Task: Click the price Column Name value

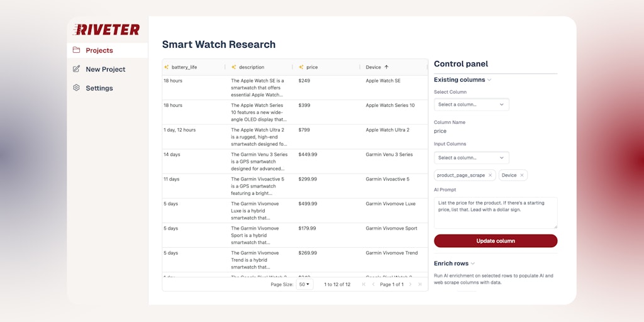Action: [x=440, y=131]
